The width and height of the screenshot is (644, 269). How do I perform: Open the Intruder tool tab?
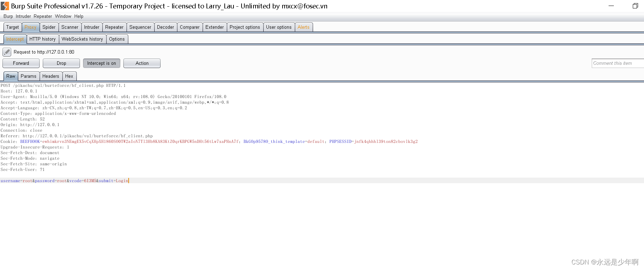[92, 27]
